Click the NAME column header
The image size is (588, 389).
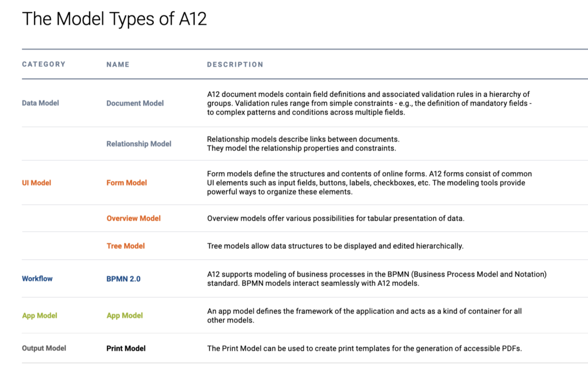coord(118,65)
